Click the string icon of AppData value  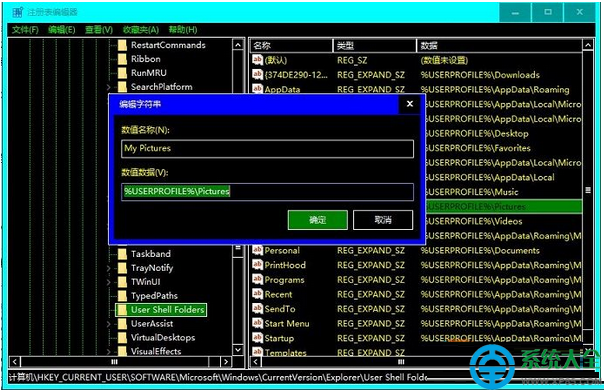click(257, 89)
